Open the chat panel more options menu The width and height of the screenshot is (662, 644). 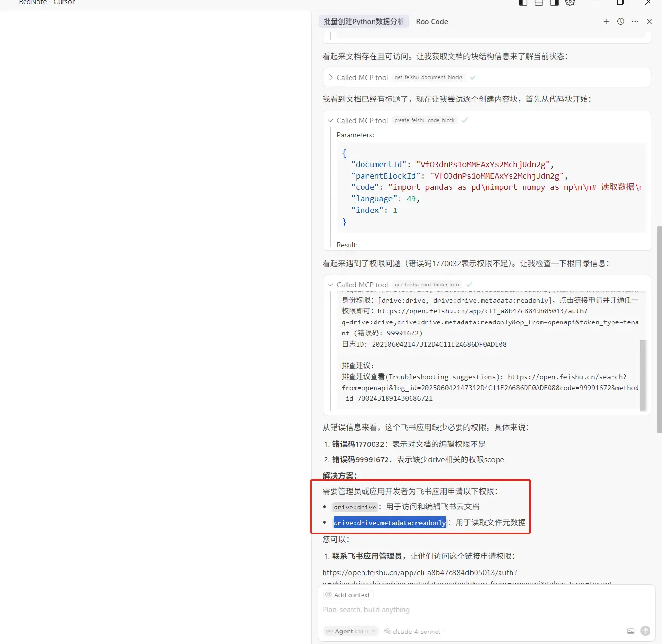(635, 21)
